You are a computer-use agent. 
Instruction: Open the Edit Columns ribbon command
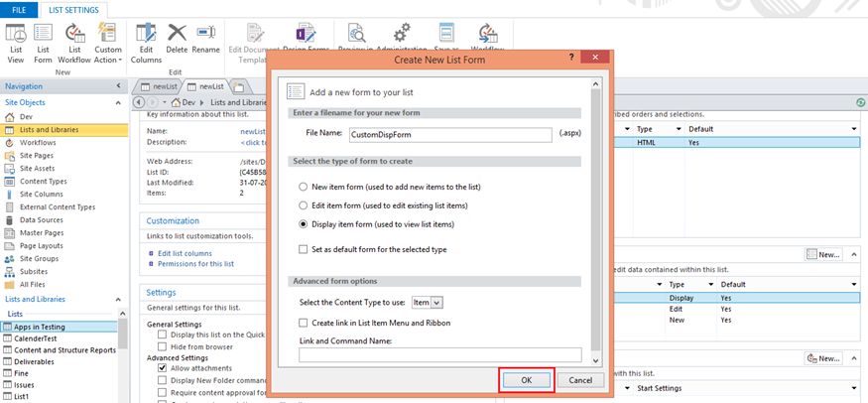coord(146,44)
